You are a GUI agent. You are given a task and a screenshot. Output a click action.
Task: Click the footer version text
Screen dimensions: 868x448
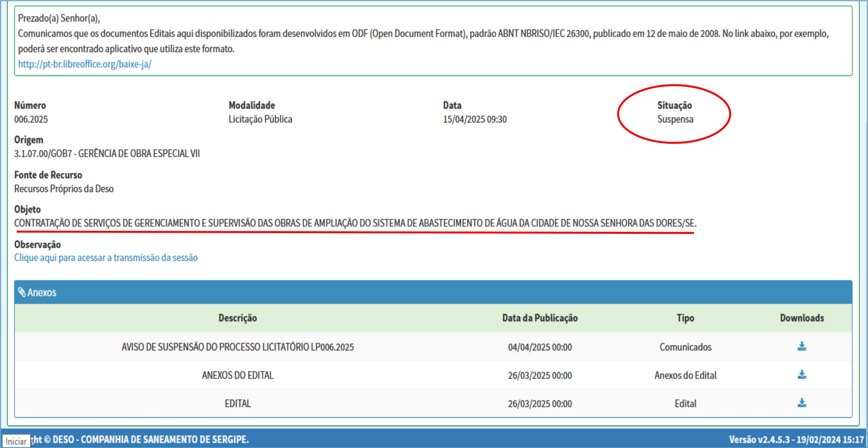pos(797,440)
